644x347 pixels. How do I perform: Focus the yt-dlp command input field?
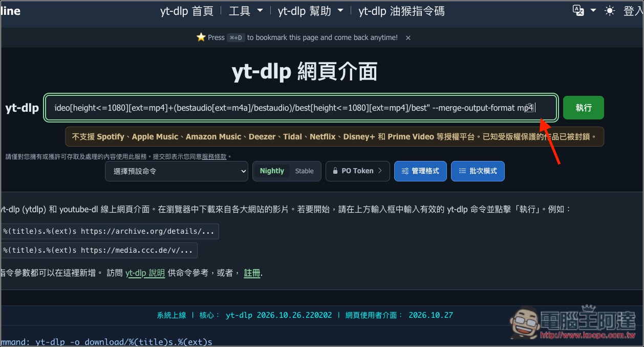301,108
